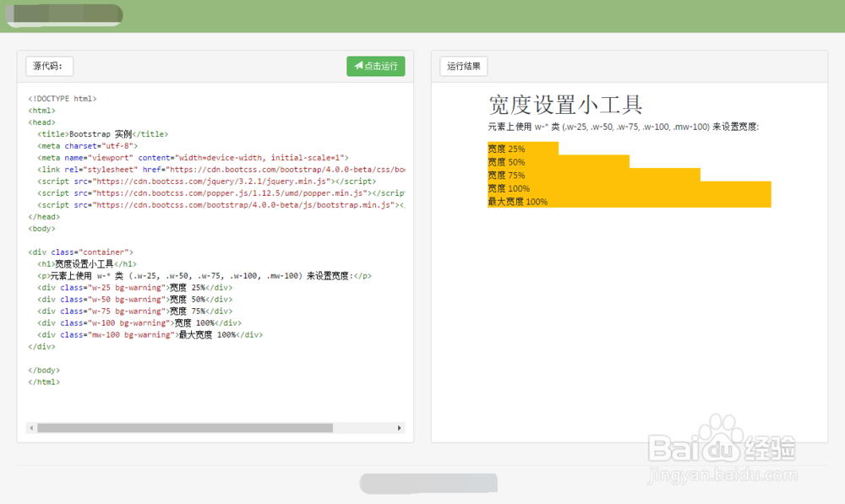Select the 运行结果 label
Viewport: 845px width, 504px height.
pos(463,66)
